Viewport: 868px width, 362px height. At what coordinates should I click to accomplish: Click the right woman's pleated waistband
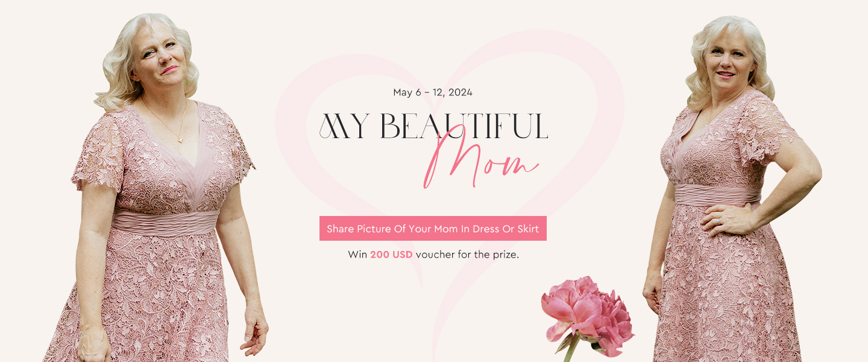(x=716, y=195)
